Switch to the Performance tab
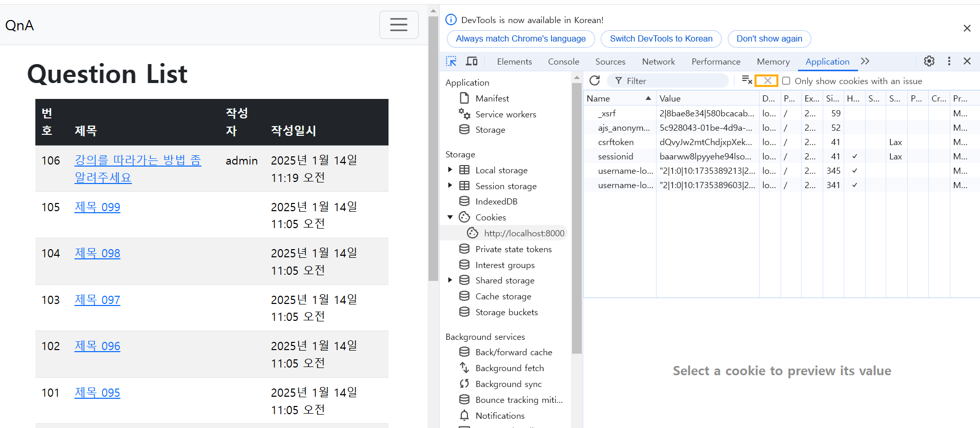This screenshot has height=428, width=980. click(x=716, y=62)
